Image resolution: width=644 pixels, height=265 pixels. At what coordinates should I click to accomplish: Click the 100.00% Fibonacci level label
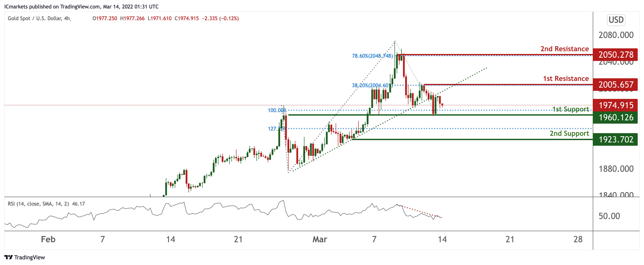pyautogui.click(x=277, y=110)
